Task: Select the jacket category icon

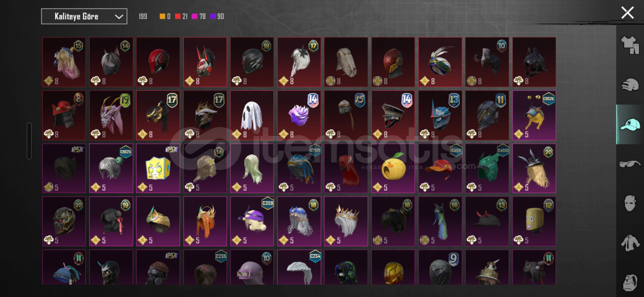Action: click(630, 243)
